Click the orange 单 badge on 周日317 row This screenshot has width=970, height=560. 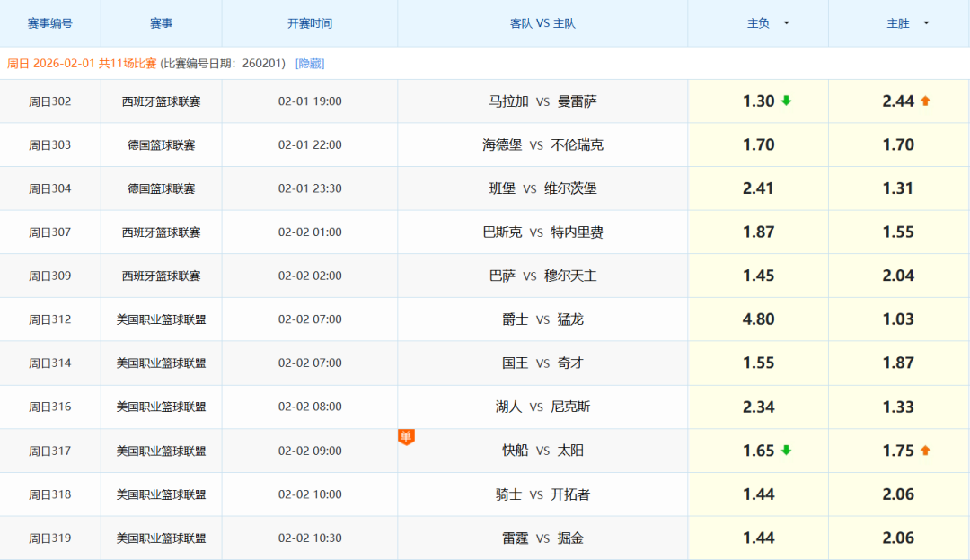[x=406, y=437]
